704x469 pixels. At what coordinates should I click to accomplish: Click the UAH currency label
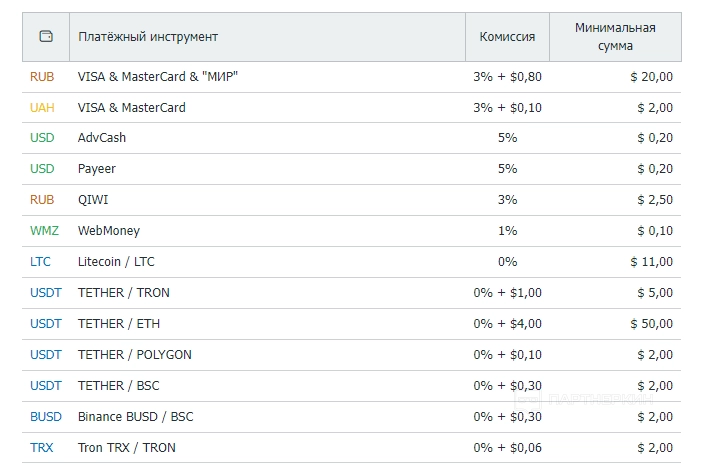click(x=42, y=107)
